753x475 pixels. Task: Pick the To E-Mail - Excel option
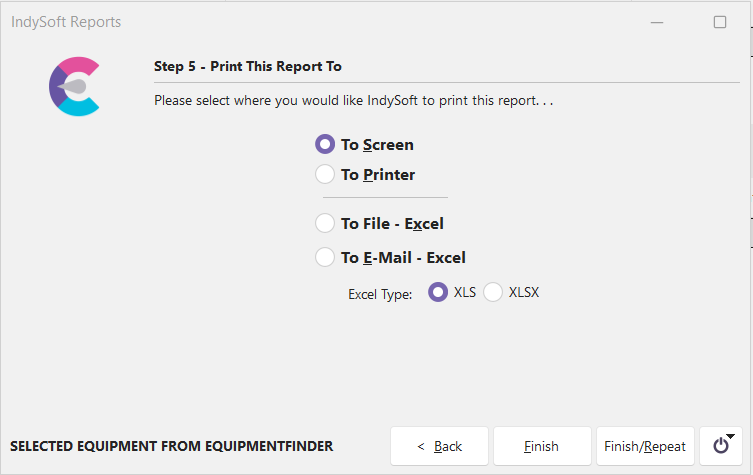(x=325, y=257)
